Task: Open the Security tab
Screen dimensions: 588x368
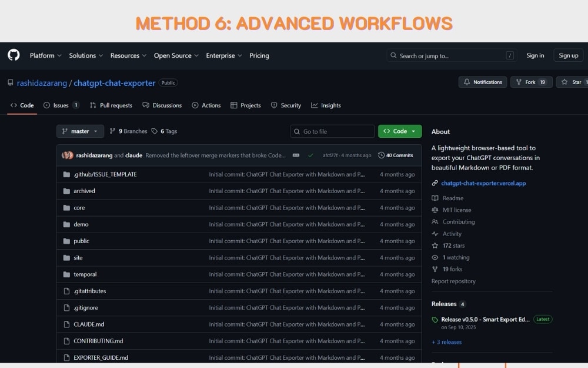Action: point(286,105)
